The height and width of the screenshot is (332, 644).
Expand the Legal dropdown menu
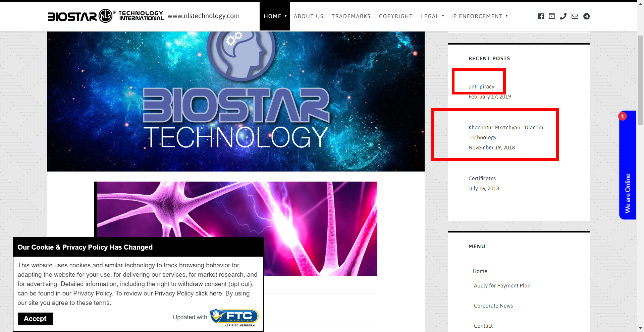[432, 16]
